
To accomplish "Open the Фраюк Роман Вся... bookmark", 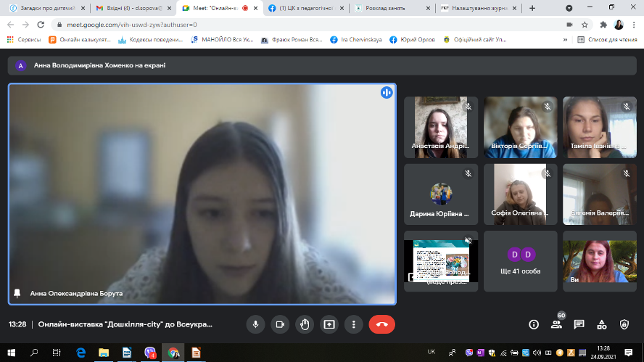I will click(292, 40).
